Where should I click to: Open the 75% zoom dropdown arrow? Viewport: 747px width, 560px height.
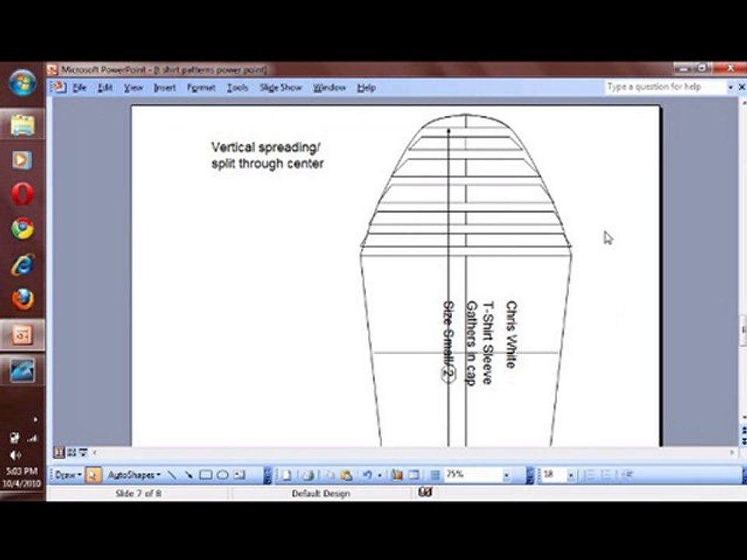coord(507,474)
